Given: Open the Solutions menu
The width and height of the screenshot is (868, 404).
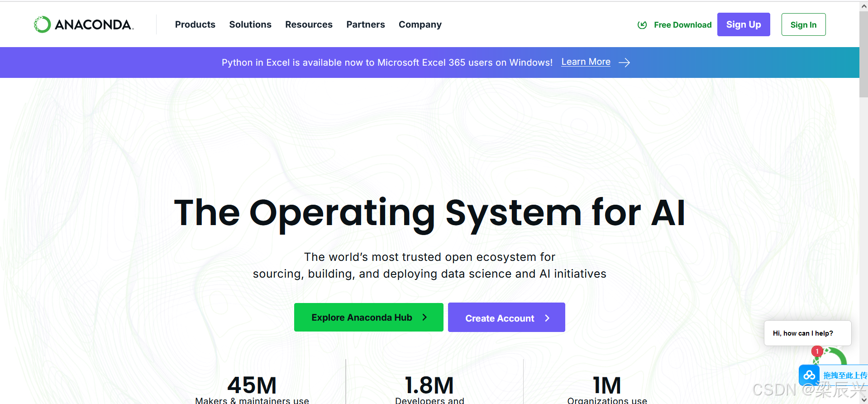Looking at the screenshot, I should click(250, 24).
